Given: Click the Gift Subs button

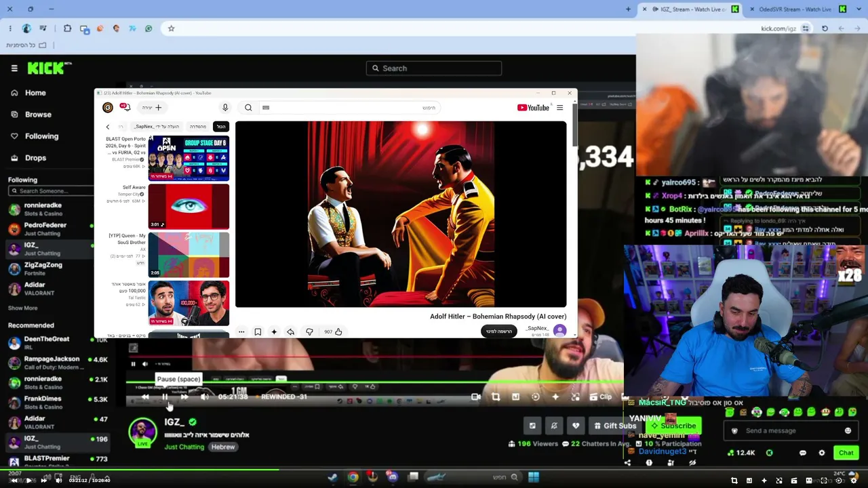Looking at the screenshot, I should 614,426.
